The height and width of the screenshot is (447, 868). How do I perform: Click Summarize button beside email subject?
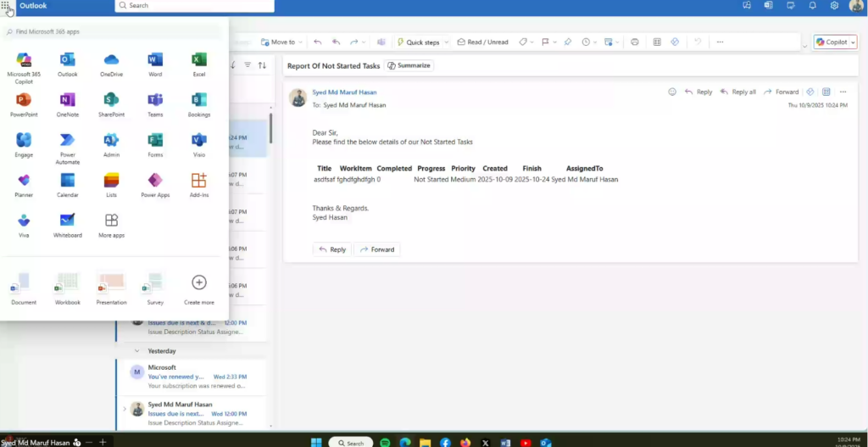tap(409, 65)
